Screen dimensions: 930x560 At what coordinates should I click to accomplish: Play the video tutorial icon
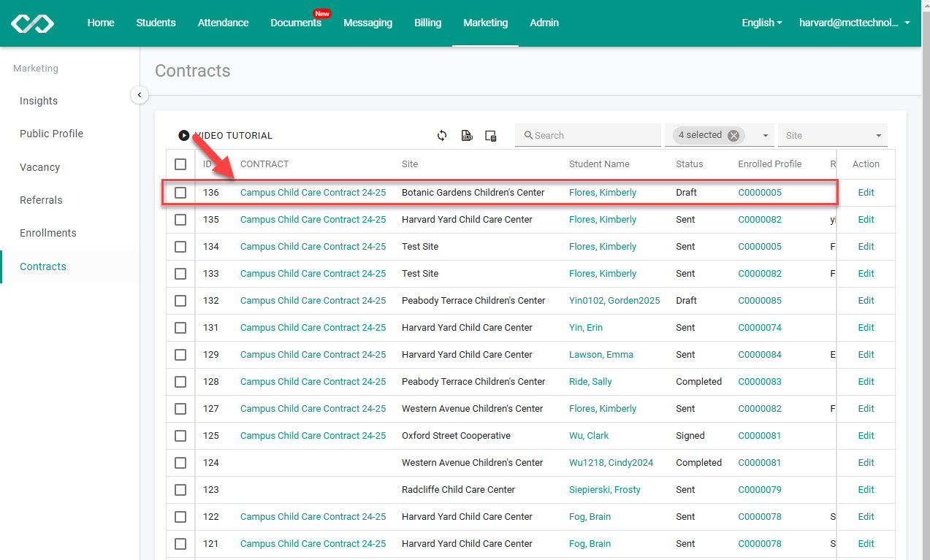pos(184,136)
